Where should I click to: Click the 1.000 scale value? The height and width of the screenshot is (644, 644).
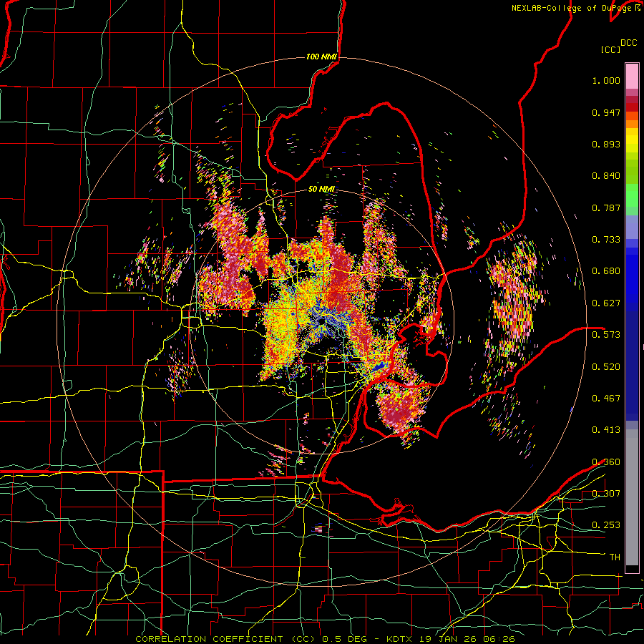[x=606, y=80]
